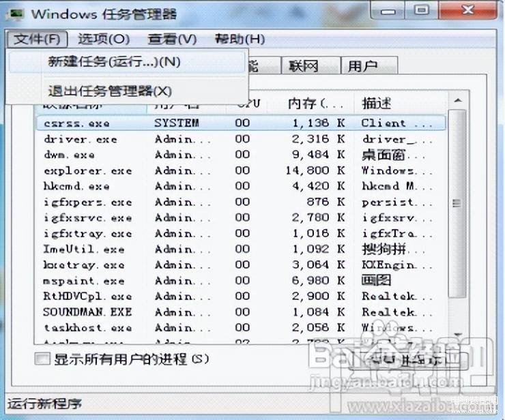This screenshot has height=420, width=505.
Task: Open the 文件(F) menu
Action: (37, 40)
